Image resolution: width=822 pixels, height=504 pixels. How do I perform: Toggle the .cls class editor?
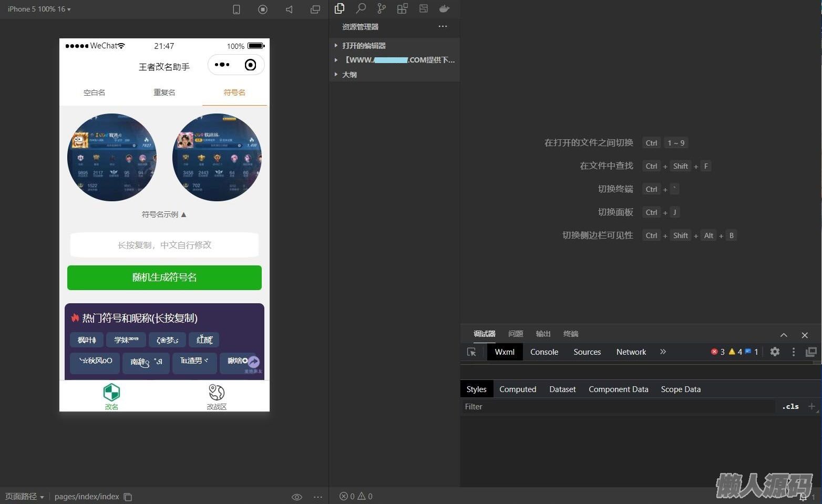coord(790,406)
